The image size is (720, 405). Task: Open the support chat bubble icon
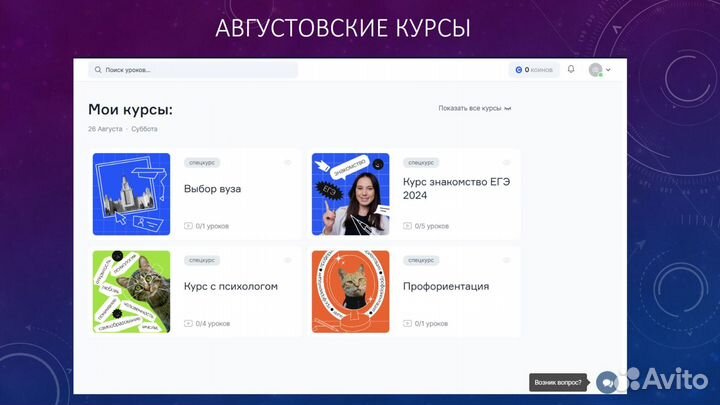[x=607, y=382]
